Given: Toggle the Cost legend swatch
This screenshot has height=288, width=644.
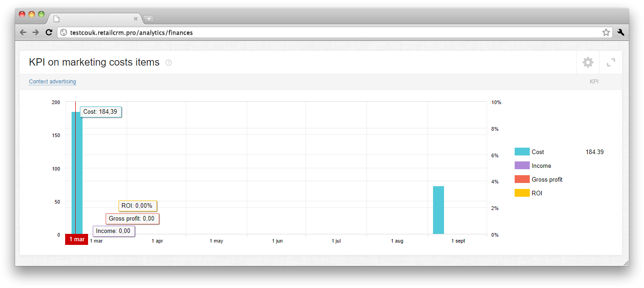Looking at the screenshot, I should (522, 152).
